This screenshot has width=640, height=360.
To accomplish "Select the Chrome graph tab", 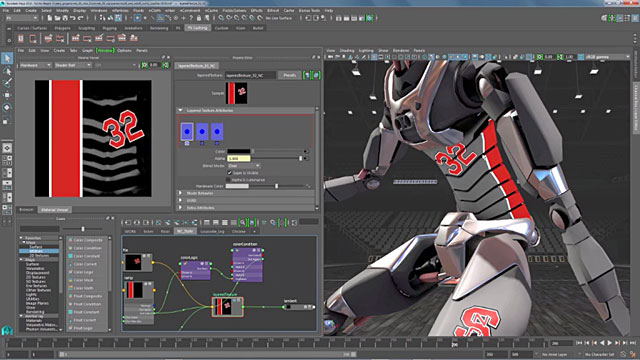I will click(238, 231).
